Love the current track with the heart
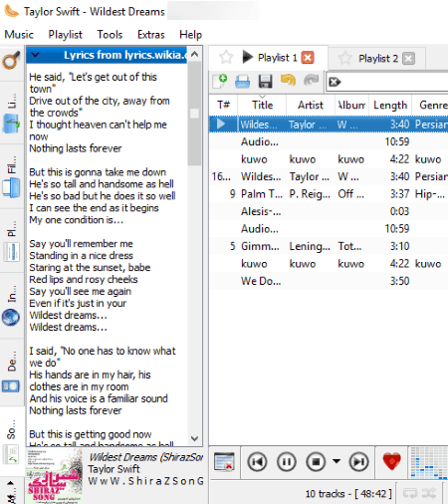The height and width of the screenshot is (504, 448). pos(391,461)
